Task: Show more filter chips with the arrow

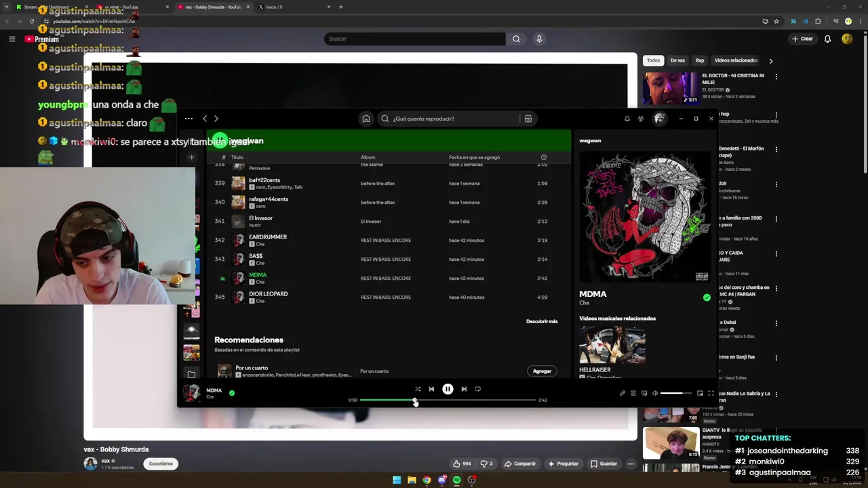Action: 770,61
